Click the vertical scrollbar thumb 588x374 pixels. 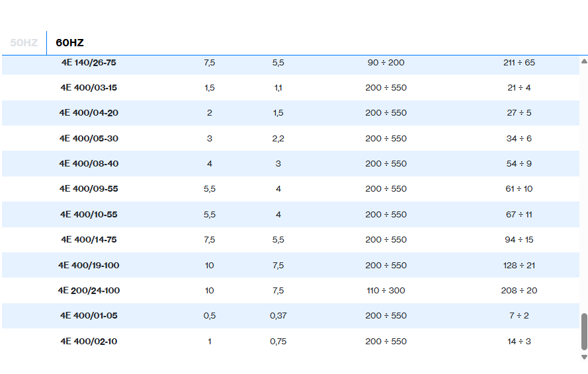coord(584,332)
